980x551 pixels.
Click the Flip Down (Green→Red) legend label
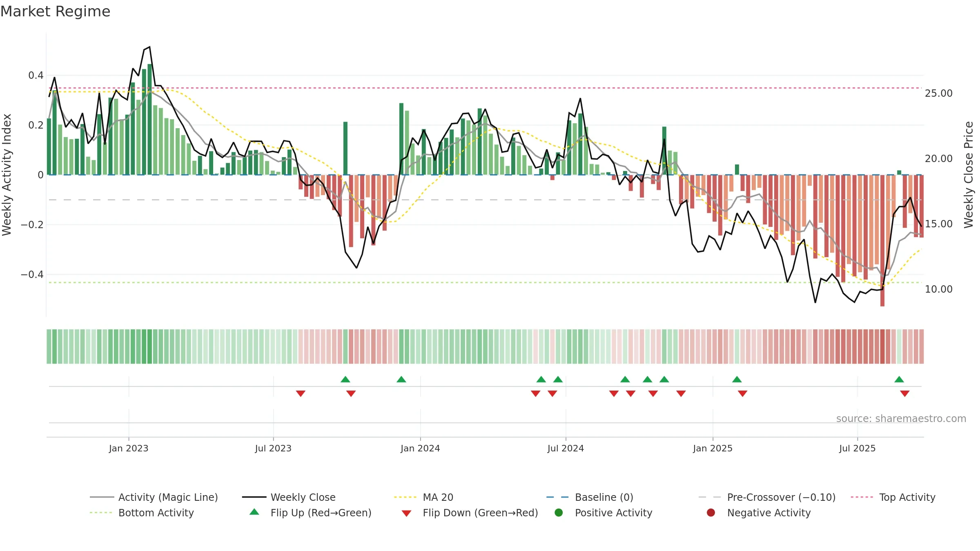(x=480, y=513)
